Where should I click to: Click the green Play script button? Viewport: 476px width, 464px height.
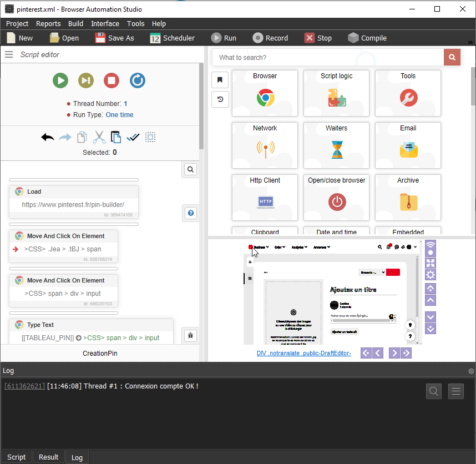point(60,80)
